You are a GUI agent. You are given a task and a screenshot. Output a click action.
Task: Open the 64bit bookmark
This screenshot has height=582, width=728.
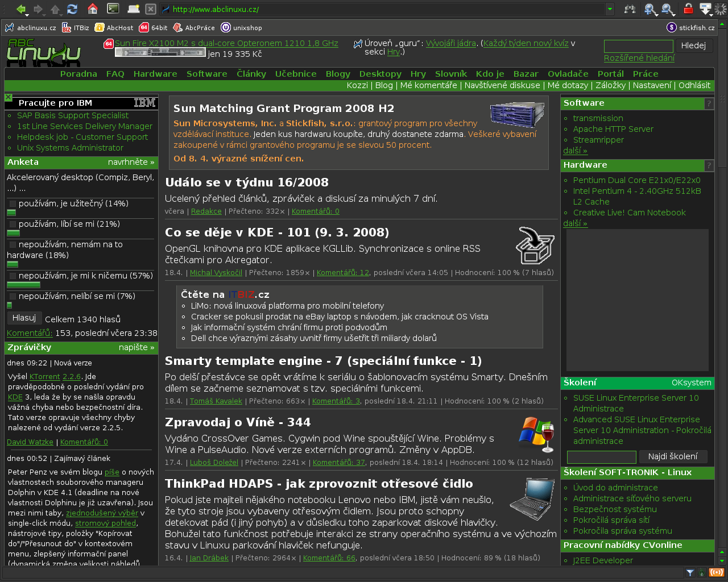[x=154, y=27]
